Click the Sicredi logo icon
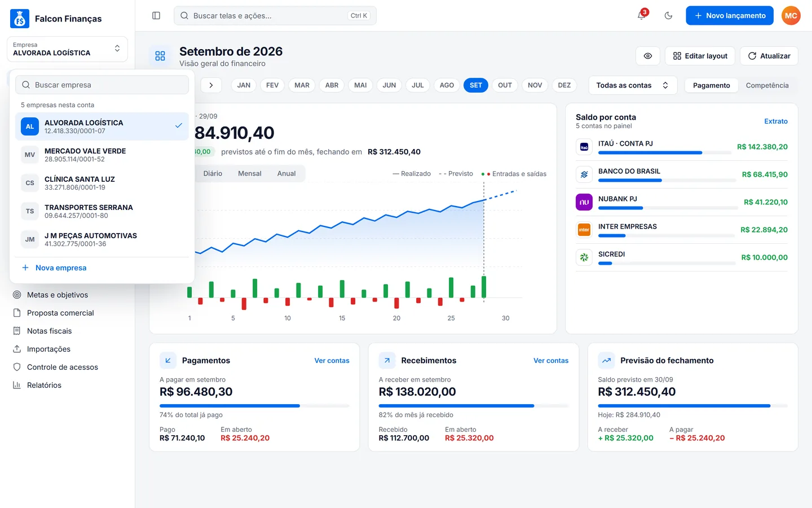812x508 pixels. 584,257
